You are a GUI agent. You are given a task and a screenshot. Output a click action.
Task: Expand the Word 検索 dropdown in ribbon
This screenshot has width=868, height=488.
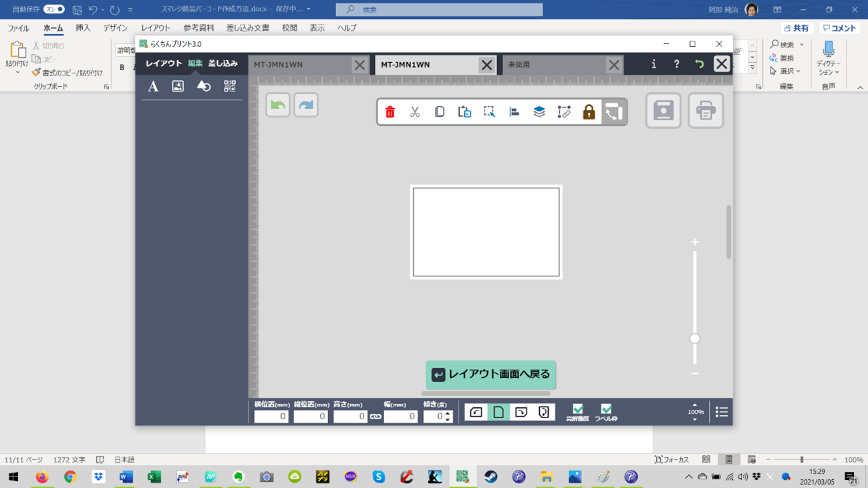pyautogui.click(x=801, y=45)
